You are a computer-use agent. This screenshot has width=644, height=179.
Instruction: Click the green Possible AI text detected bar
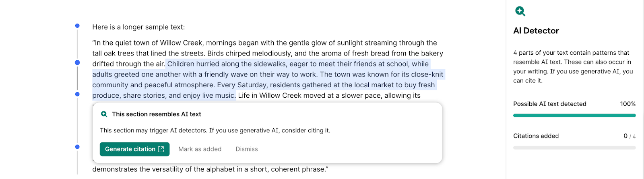tap(574, 115)
